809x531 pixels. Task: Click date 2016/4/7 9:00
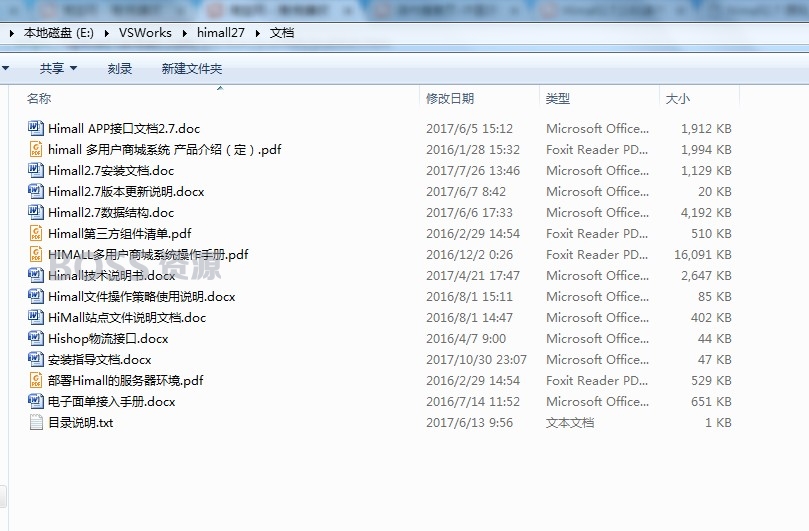pos(466,339)
